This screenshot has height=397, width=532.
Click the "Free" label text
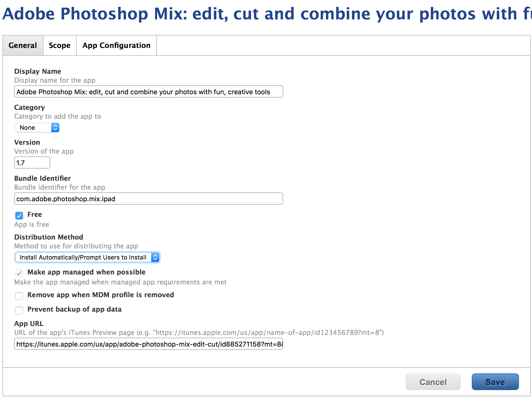tap(35, 215)
